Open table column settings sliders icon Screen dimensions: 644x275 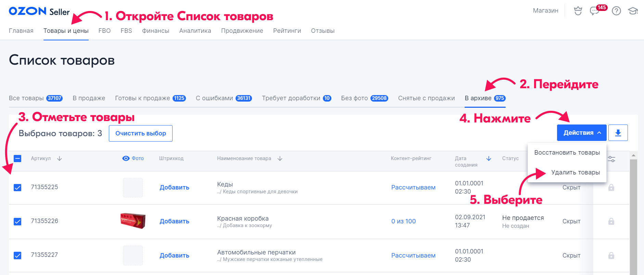[611, 159]
